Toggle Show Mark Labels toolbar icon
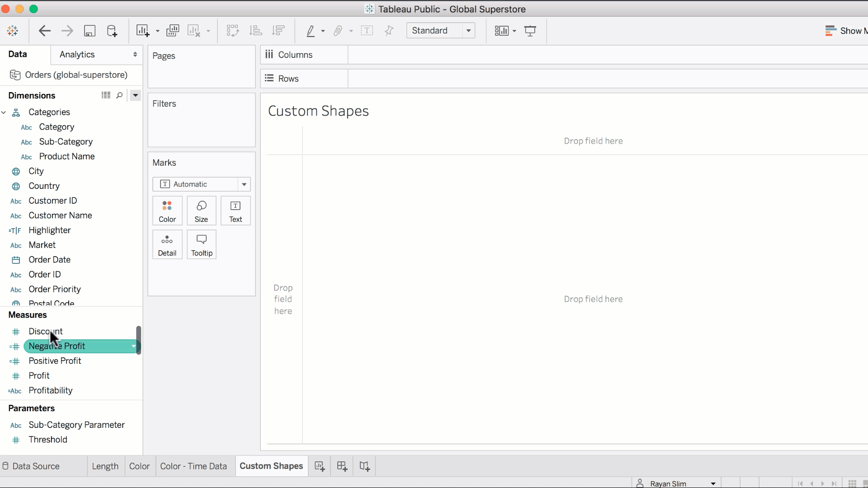 point(367,31)
